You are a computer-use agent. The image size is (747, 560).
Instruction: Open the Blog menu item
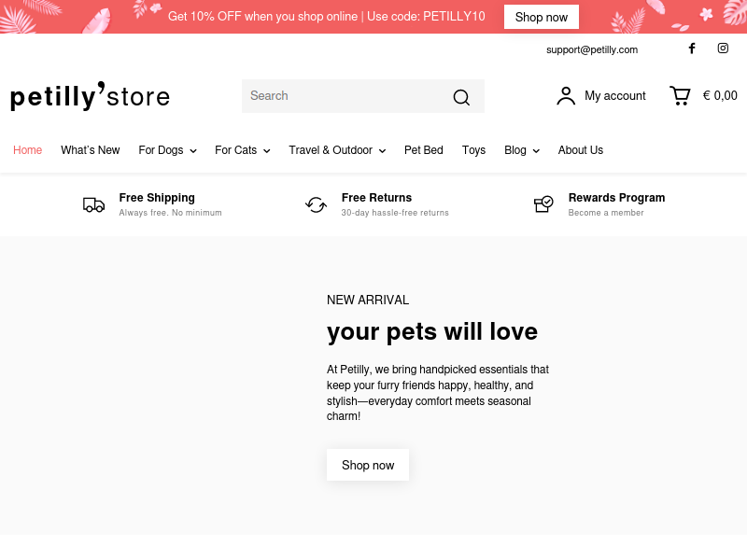click(515, 150)
